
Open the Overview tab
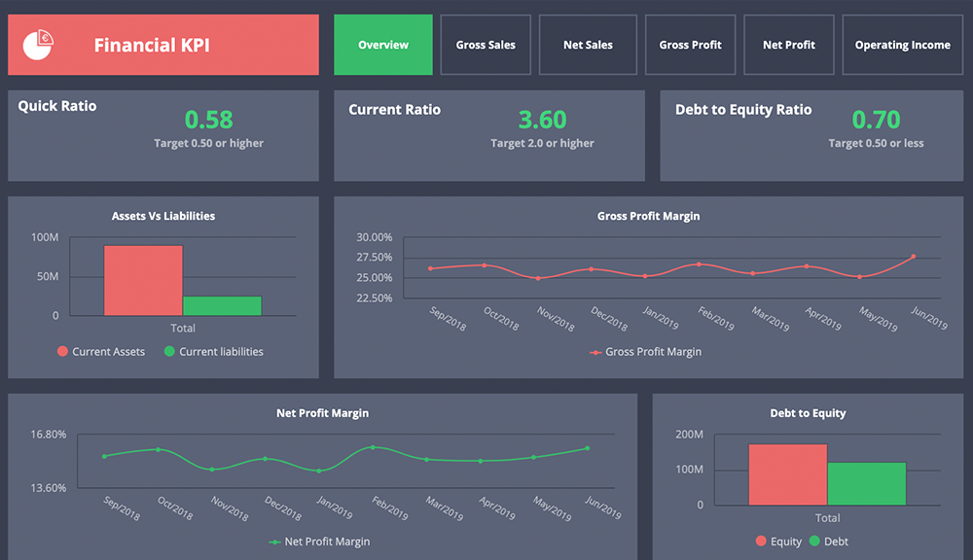pos(382,45)
